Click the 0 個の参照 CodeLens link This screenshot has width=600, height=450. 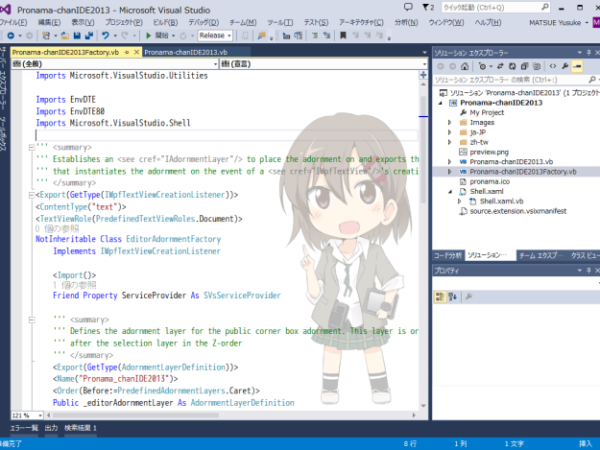point(57,229)
